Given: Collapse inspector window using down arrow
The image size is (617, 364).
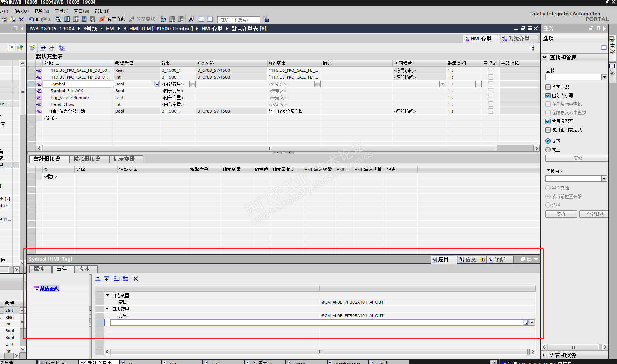Looking at the screenshot, I should 536,259.
